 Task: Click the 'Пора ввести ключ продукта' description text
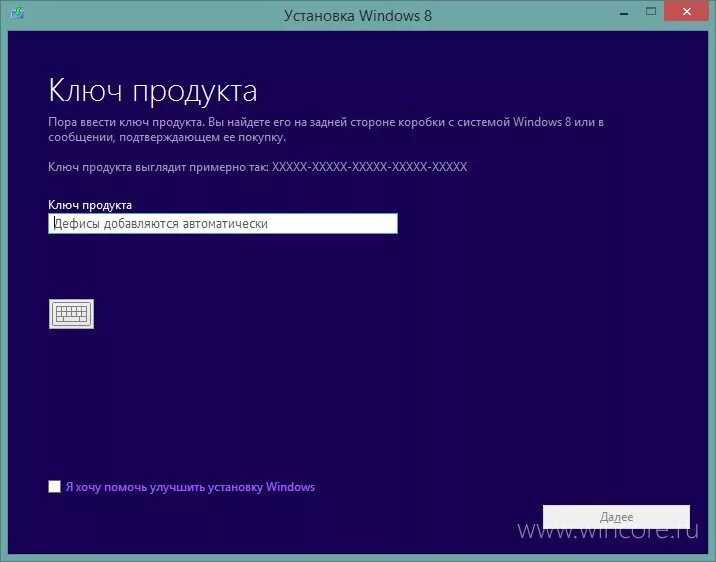[326, 130]
